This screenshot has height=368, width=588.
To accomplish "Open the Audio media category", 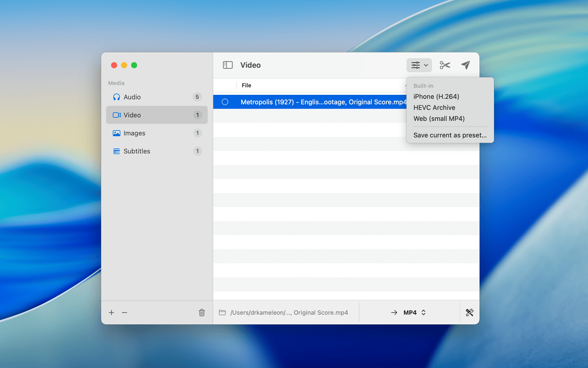I will pos(157,97).
